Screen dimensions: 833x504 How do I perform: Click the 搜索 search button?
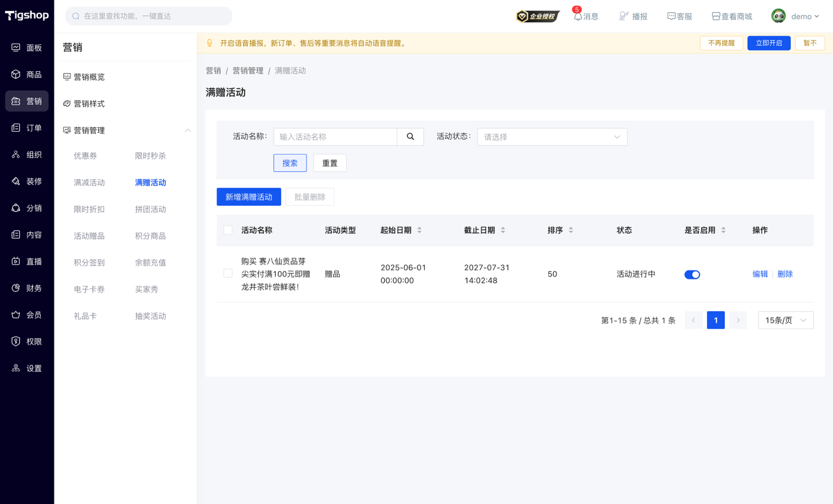click(x=290, y=163)
